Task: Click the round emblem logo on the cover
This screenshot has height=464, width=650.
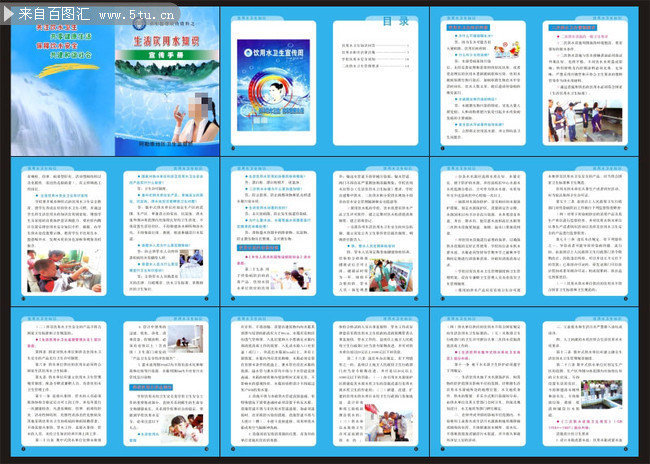Action: coord(139,23)
